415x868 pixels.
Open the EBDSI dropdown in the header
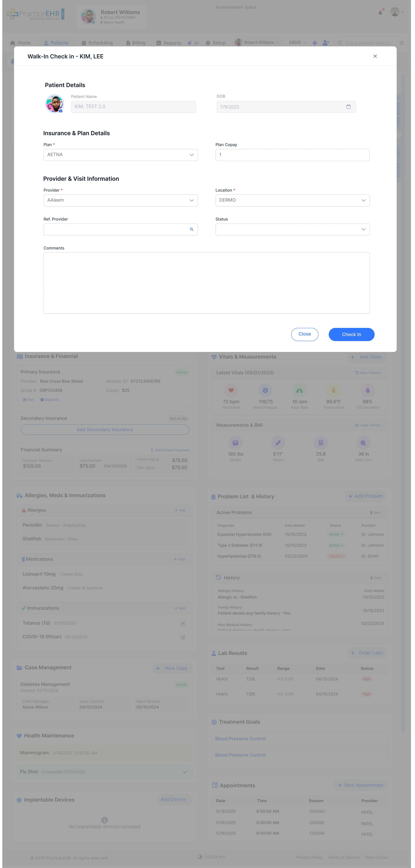coord(297,43)
